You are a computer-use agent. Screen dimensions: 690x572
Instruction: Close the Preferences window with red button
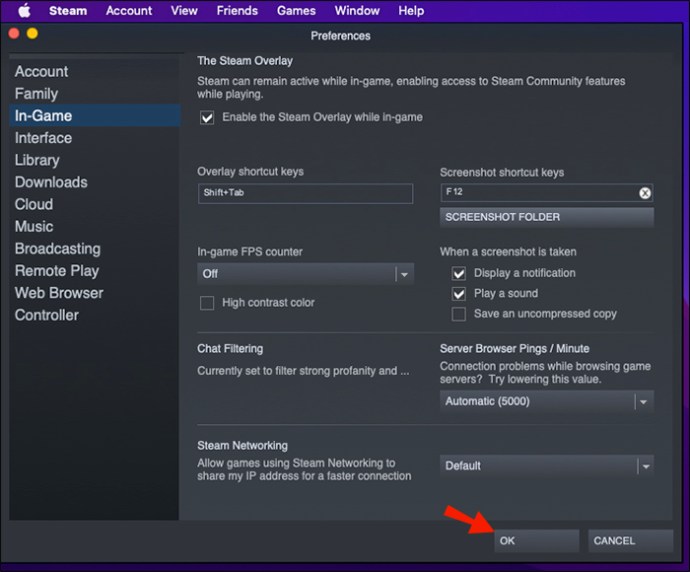[14, 33]
